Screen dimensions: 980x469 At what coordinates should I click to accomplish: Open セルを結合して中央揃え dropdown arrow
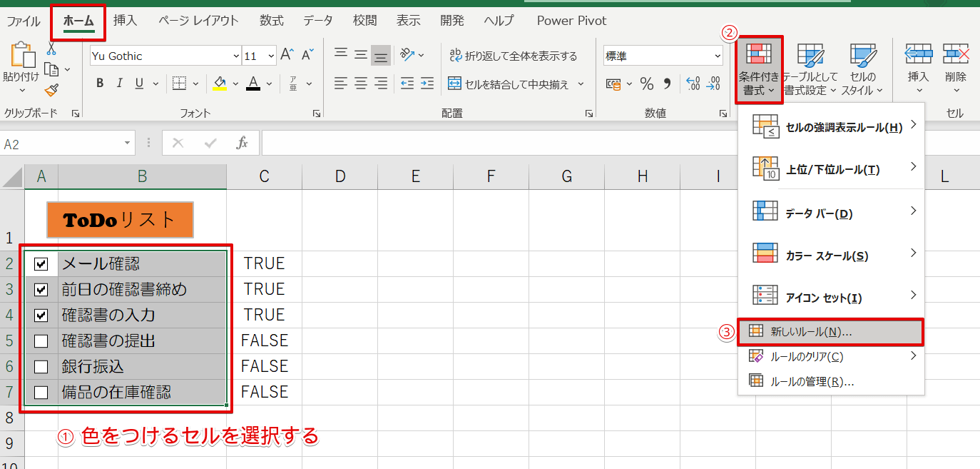pos(581,84)
